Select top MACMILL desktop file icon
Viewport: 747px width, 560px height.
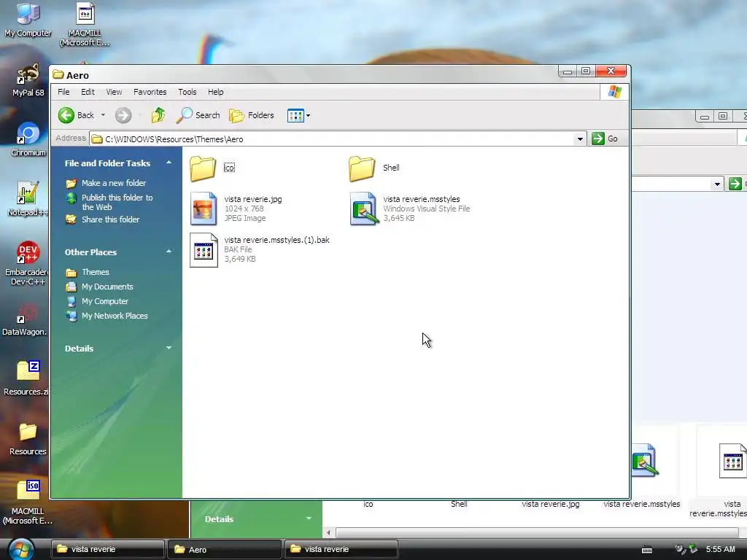point(85,25)
